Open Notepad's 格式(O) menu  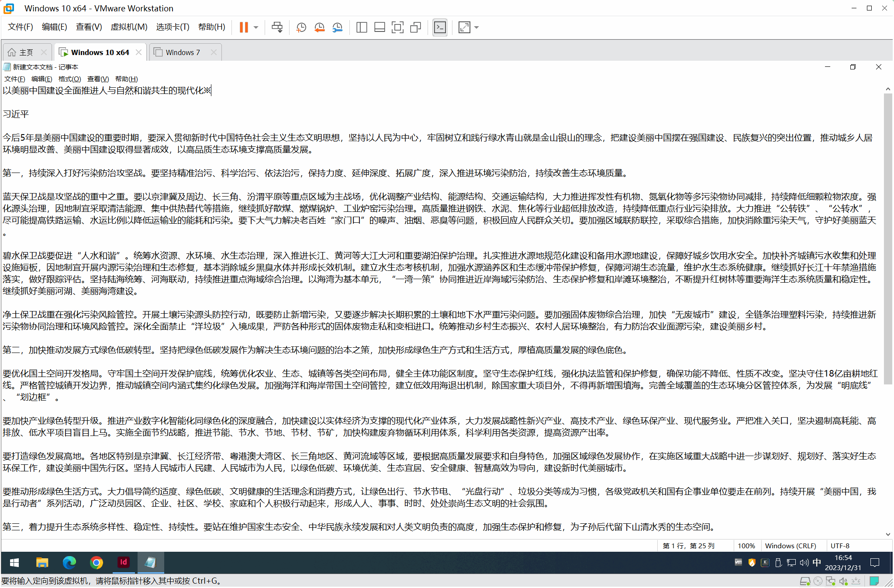69,79
